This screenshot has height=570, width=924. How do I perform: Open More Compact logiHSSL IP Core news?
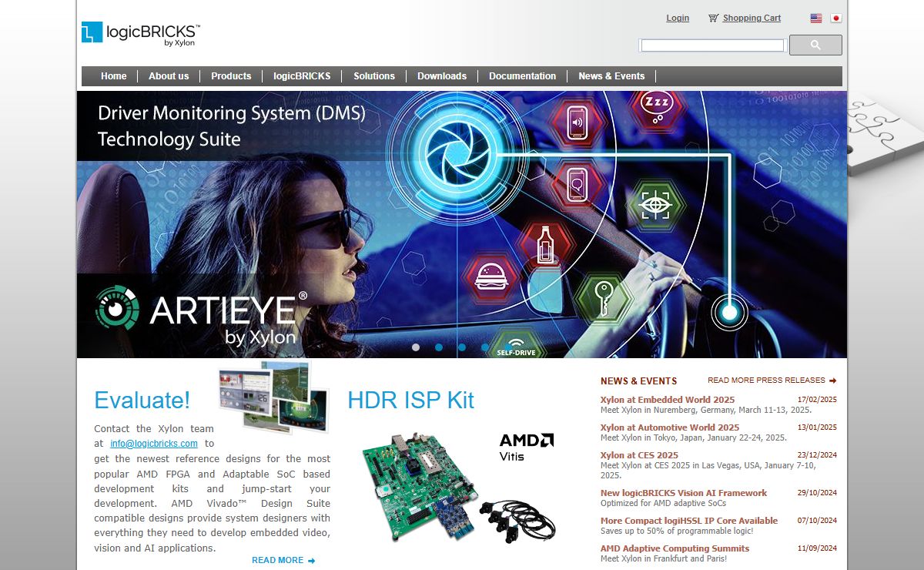689,521
